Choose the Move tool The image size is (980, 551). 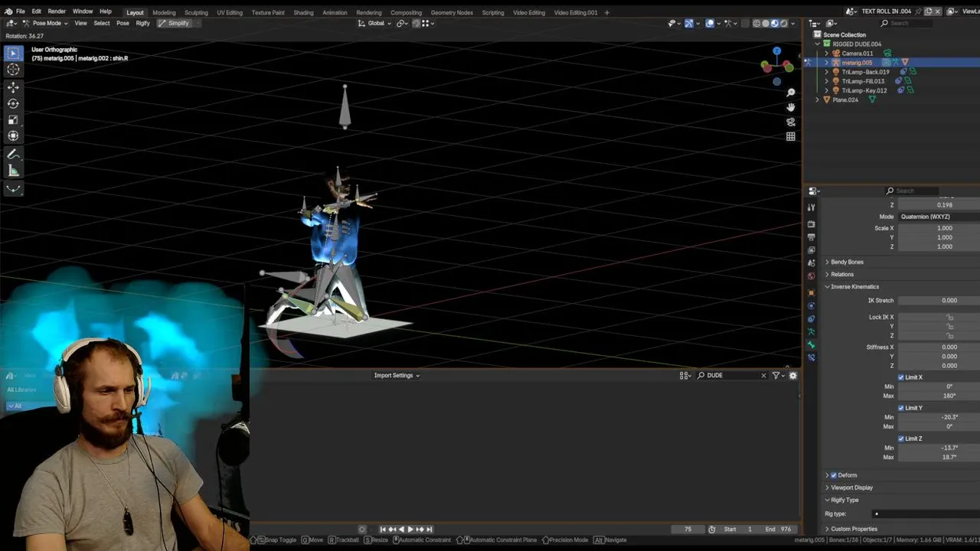point(13,87)
